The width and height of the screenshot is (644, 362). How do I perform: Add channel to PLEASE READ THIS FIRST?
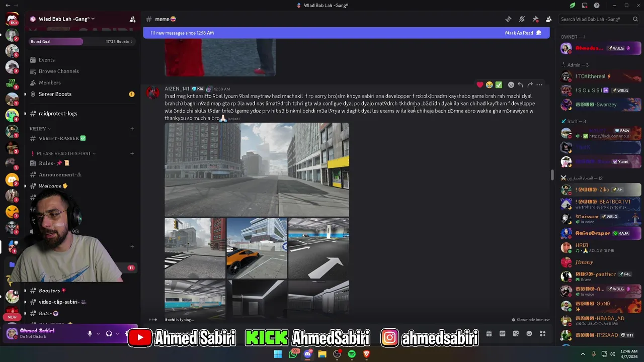pos(132,153)
